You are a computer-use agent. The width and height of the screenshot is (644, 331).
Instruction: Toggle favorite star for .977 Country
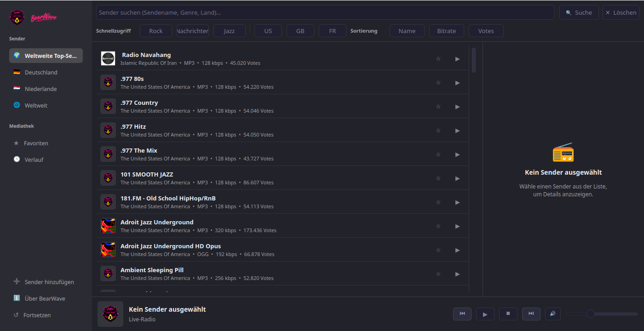click(438, 107)
